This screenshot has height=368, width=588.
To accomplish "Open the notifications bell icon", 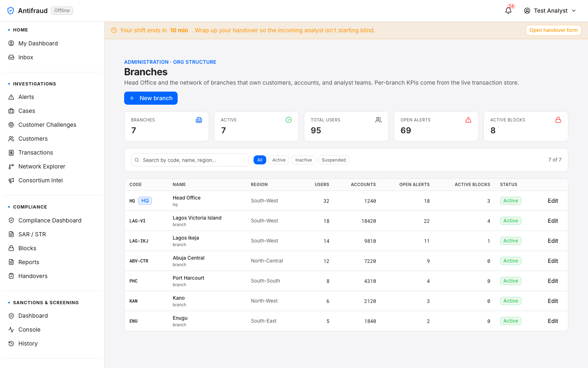I will pyautogui.click(x=508, y=11).
